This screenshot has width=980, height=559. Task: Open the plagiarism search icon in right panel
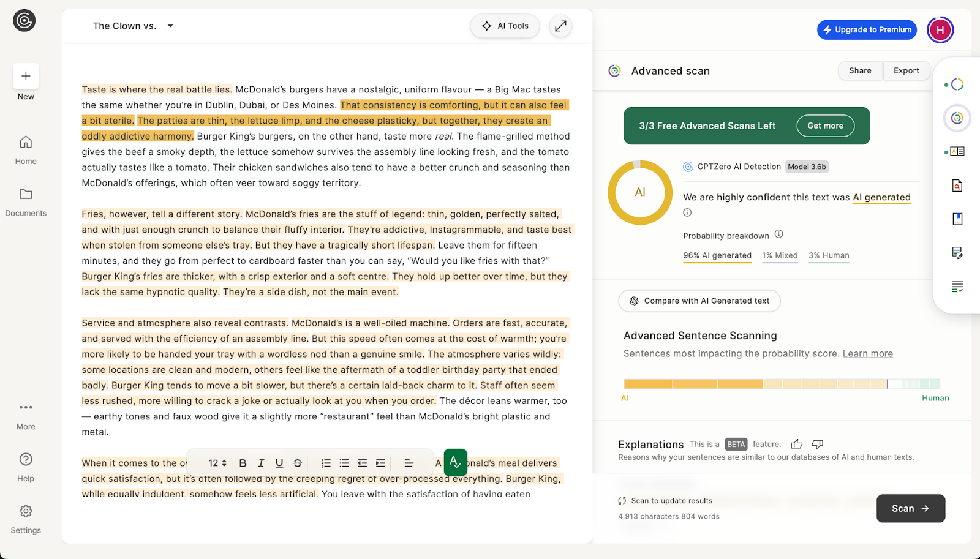point(957,186)
